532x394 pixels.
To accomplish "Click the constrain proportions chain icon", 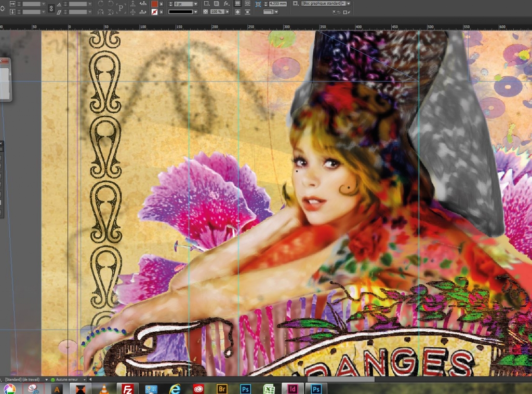I will pyautogui.click(x=51, y=8).
